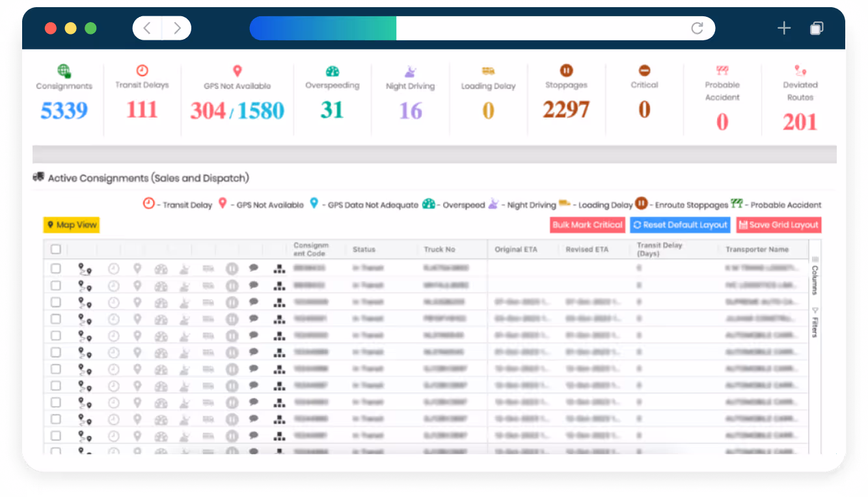
Task: Click the blue GPS Data Not Adequate legend pin
Action: (x=314, y=204)
